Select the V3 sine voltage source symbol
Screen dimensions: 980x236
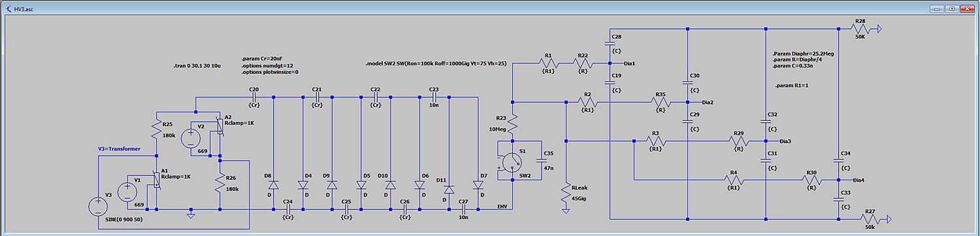98,207
